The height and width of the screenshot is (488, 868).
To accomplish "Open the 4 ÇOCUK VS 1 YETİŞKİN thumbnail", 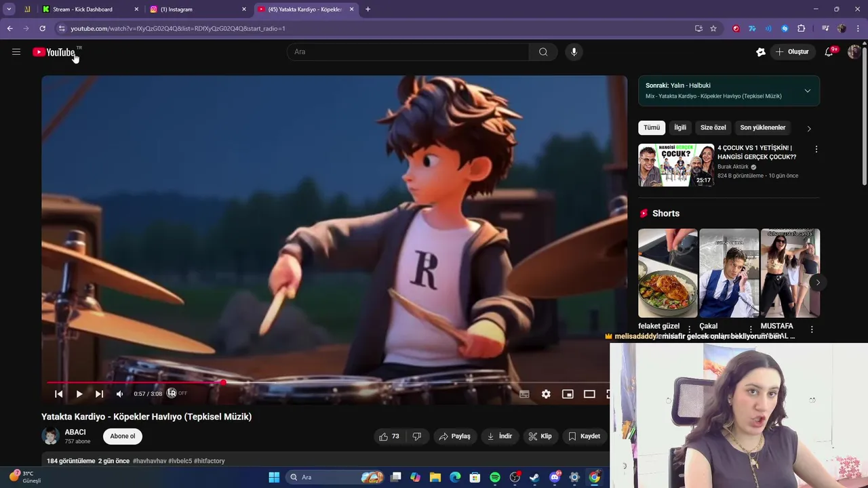I will (676, 165).
